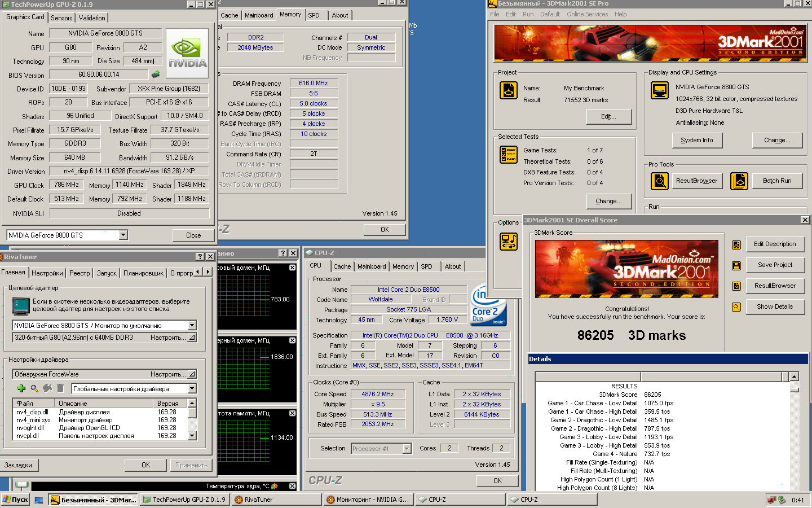Switch to the GPU-Z Validation tab

coord(92,18)
